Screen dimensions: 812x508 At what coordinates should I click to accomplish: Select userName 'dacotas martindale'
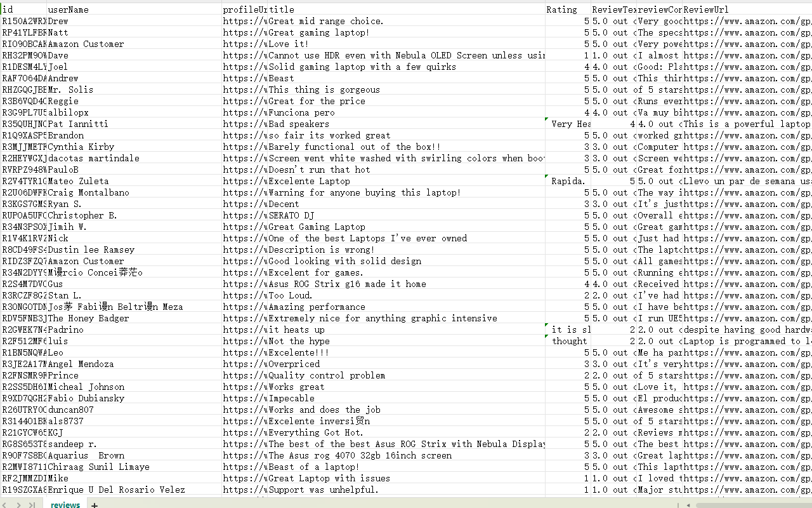pyautogui.click(x=134, y=158)
